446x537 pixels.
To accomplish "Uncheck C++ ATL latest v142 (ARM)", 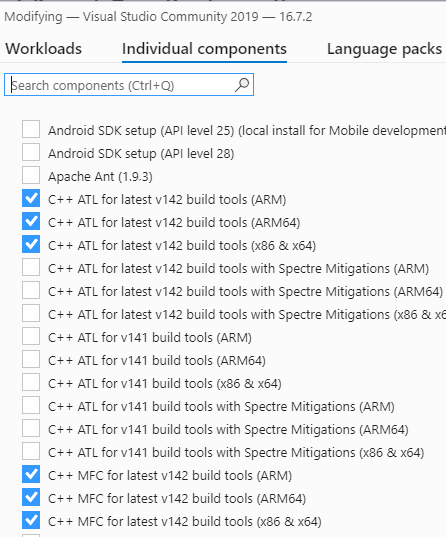I will [x=31, y=198].
